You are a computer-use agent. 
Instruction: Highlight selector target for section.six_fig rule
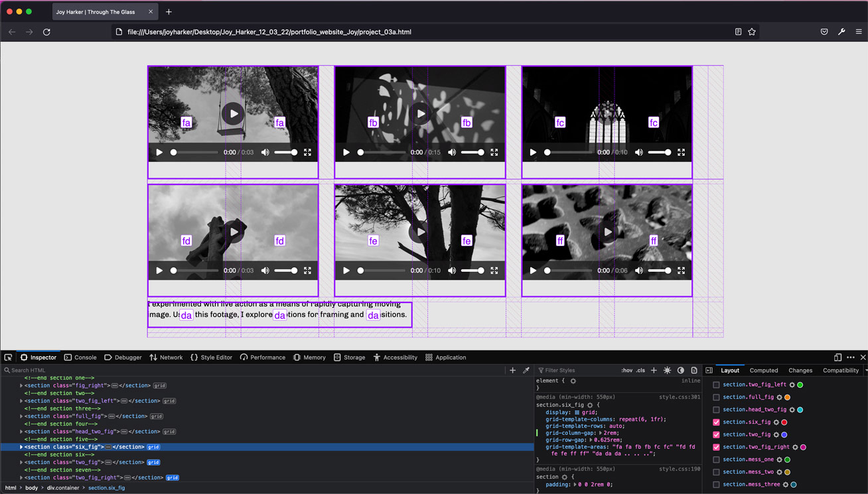(590, 405)
